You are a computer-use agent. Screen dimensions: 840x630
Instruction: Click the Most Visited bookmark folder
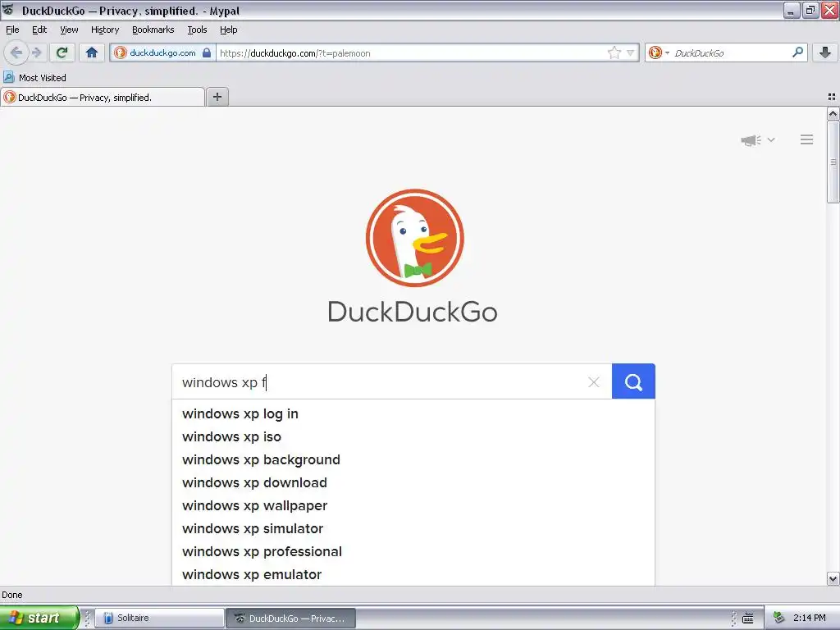pos(34,78)
